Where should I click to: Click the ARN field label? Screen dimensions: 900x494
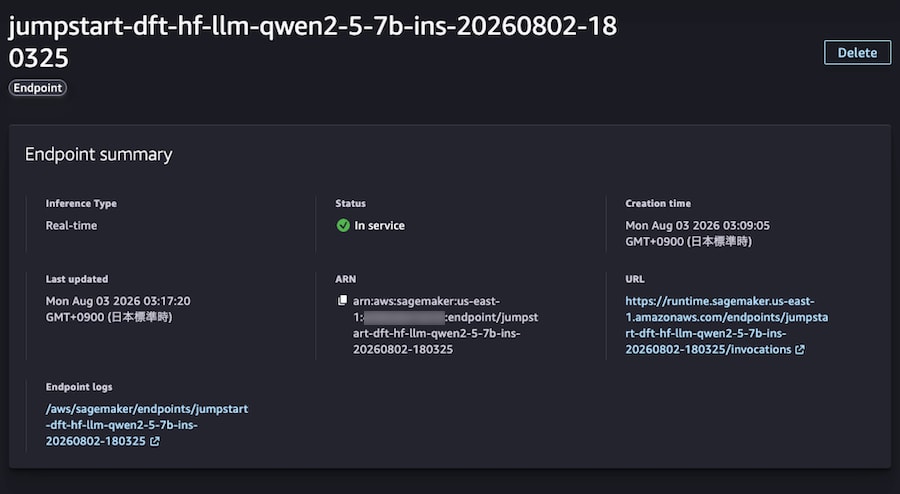(346, 279)
